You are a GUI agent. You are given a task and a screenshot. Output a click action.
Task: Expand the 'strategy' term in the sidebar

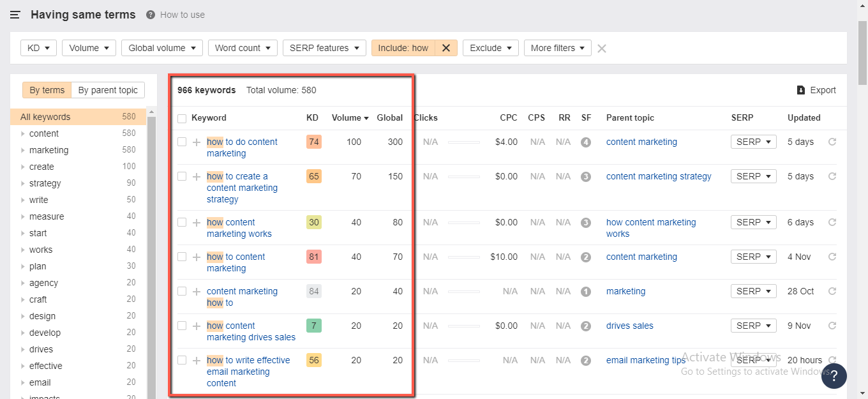point(23,184)
